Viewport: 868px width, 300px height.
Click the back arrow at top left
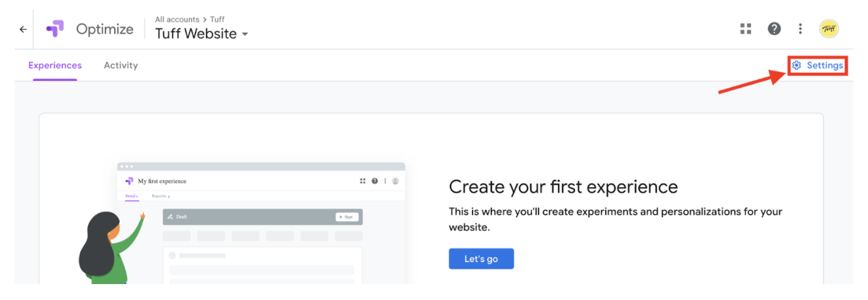(23, 29)
